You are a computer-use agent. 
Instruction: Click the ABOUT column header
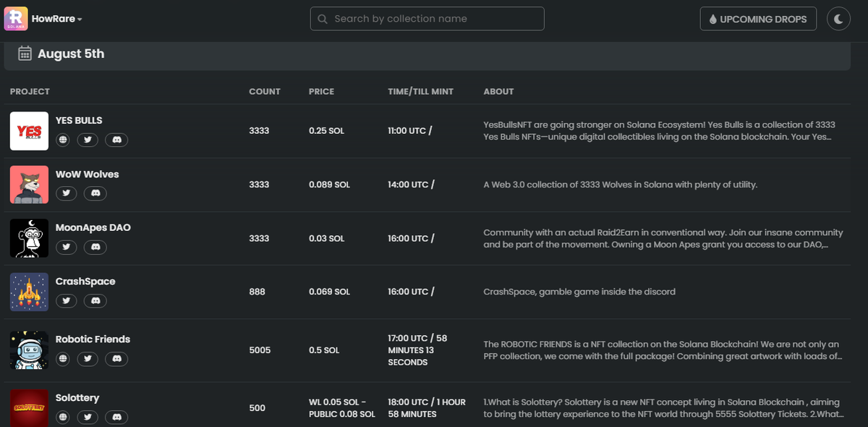(498, 91)
